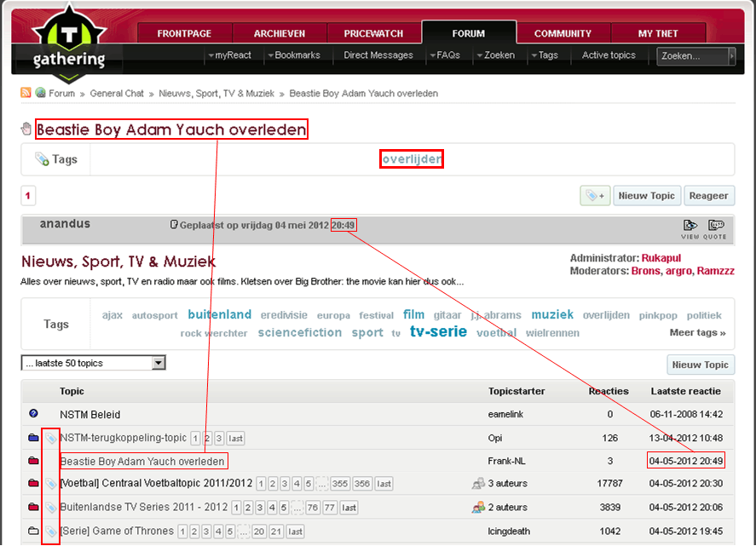756x546 pixels.
Task: Open the Tags dropdown in subnav
Action: tap(545, 55)
